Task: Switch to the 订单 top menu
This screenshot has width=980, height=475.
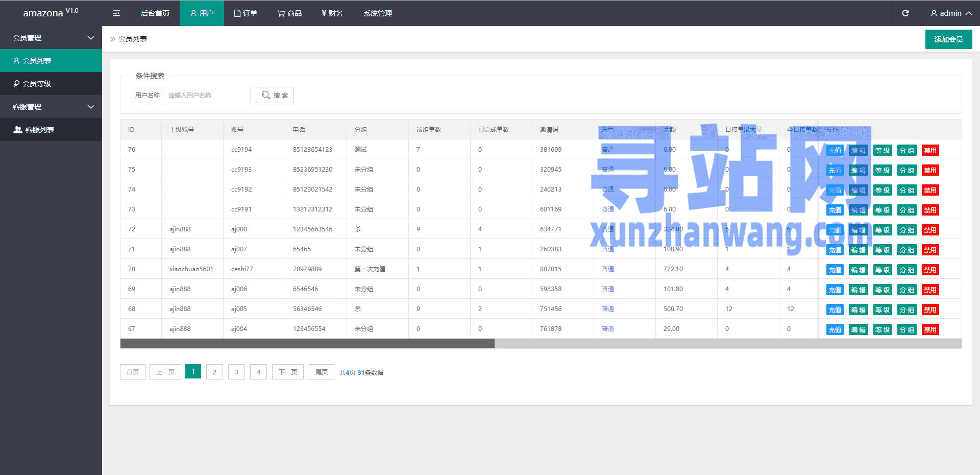Action: click(246, 13)
